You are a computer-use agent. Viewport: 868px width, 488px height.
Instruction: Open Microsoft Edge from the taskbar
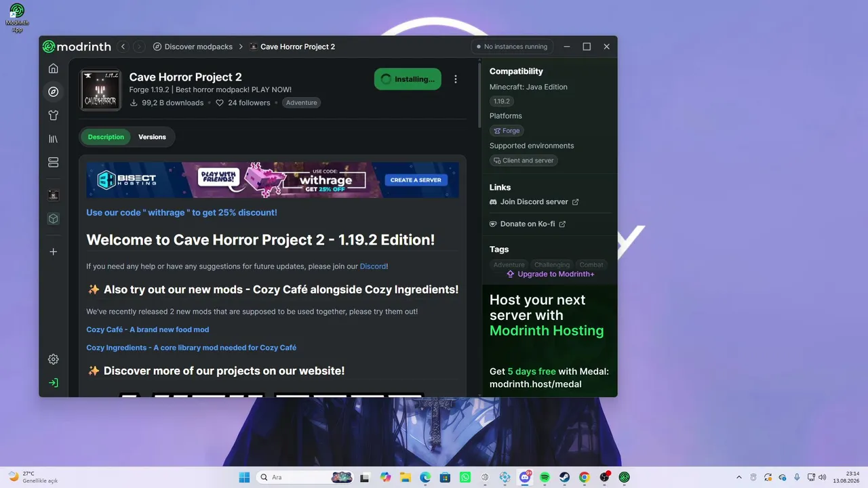pyautogui.click(x=425, y=477)
